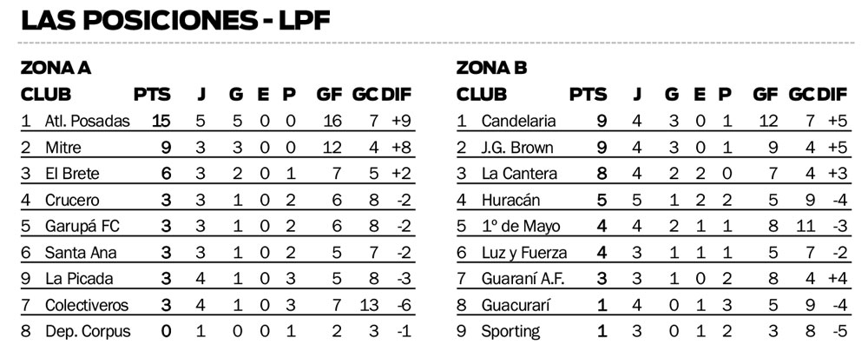Click the PTS column header in Zona A
Image resolution: width=868 pixels, height=351 pixels.
pyautogui.click(x=153, y=95)
